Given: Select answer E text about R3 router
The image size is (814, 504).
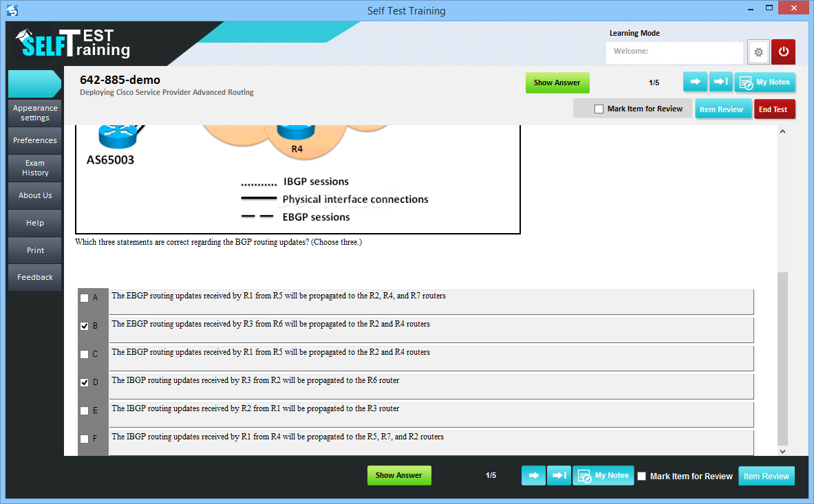Looking at the screenshot, I should [x=255, y=408].
